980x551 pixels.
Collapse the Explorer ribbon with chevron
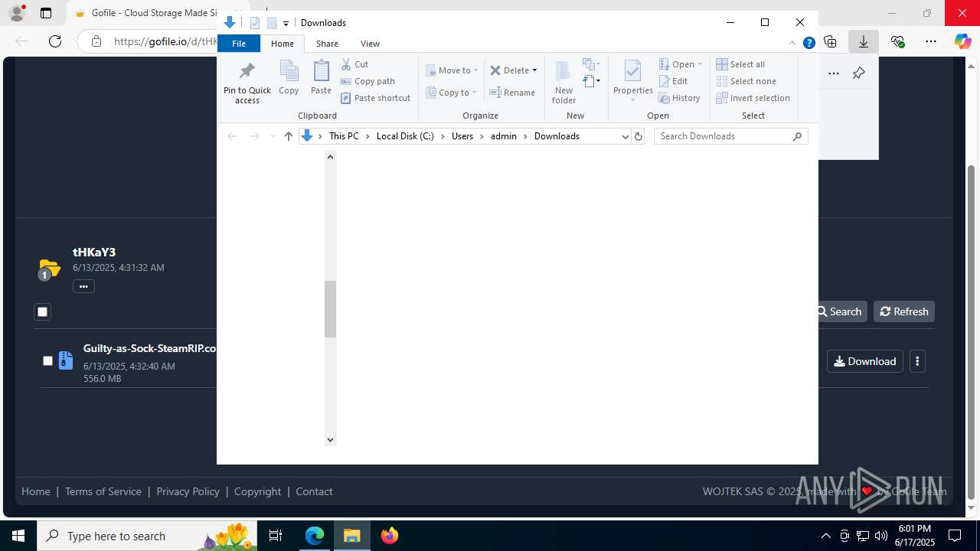[x=793, y=44]
